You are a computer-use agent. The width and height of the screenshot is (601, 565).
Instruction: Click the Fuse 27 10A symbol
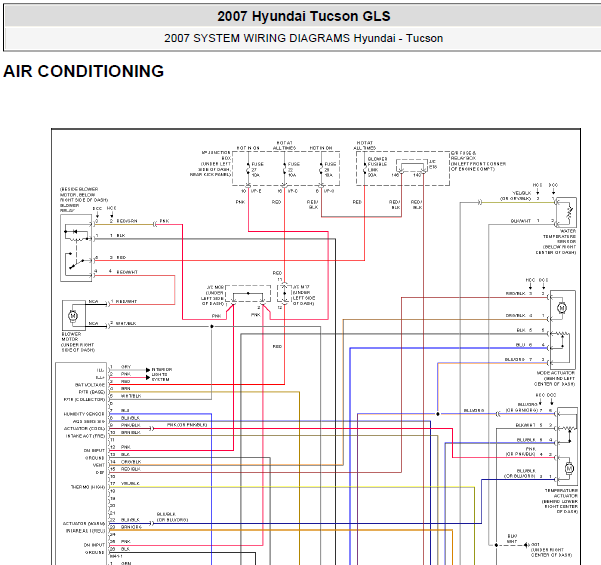coord(248,169)
